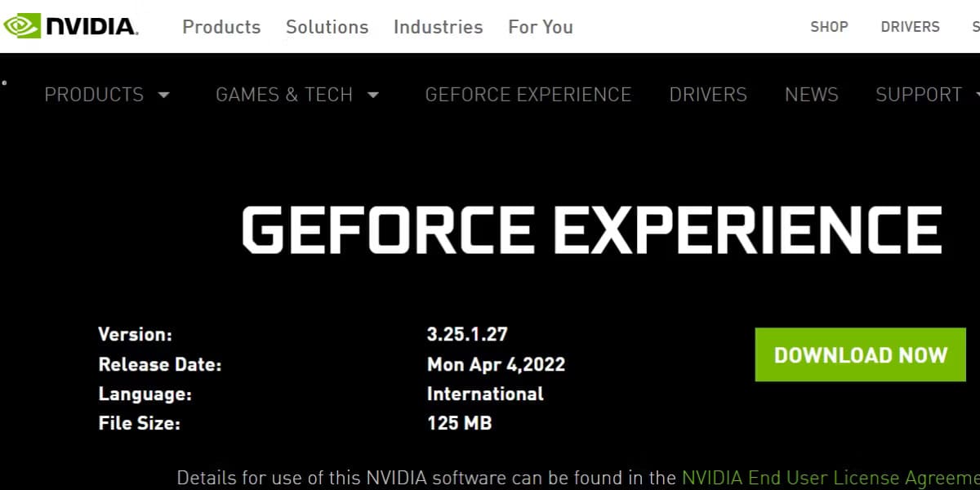The height and width of the screenshot is (490, 980).
Task: Click the arrow next to PRODUCTS
Action: pyautogui.click(x=163, y=95)
